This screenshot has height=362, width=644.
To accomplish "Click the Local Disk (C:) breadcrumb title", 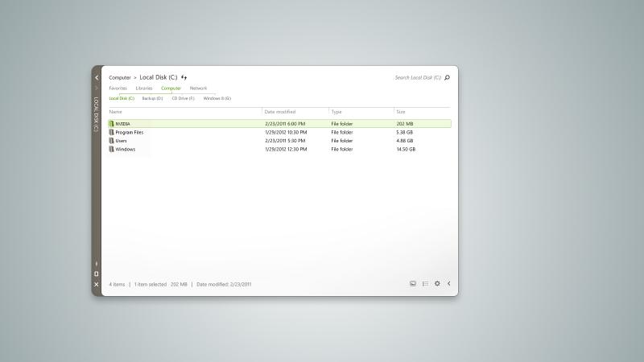I will (x=159, y=77).
